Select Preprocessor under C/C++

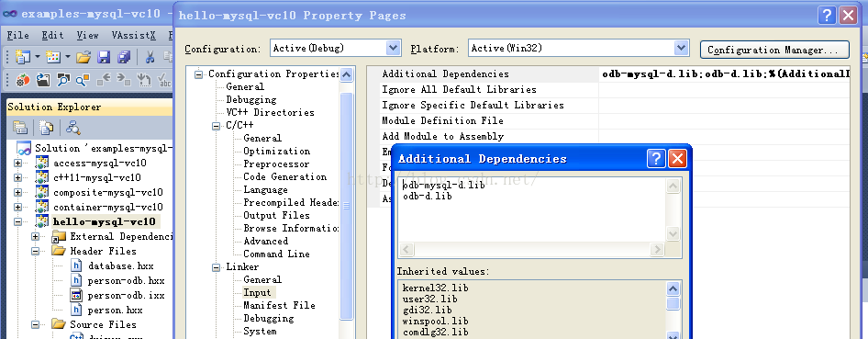[276, 164]
